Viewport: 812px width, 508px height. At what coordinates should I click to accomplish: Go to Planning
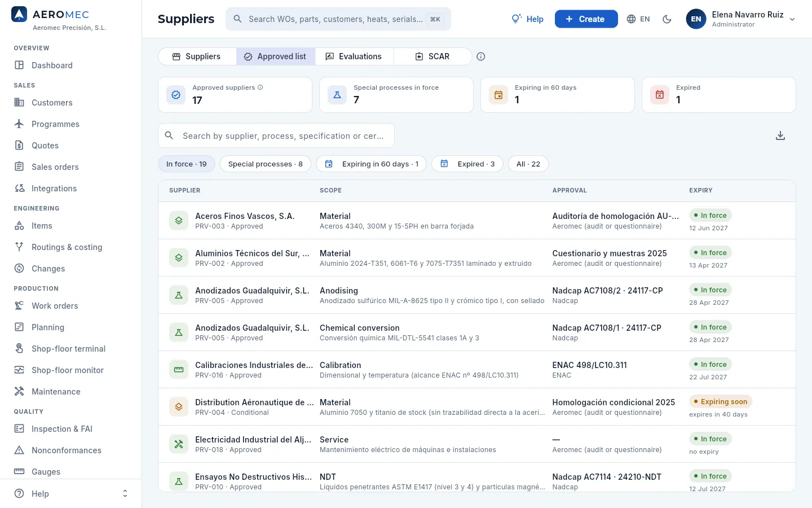pyautogui.click(x=70, y=327)
